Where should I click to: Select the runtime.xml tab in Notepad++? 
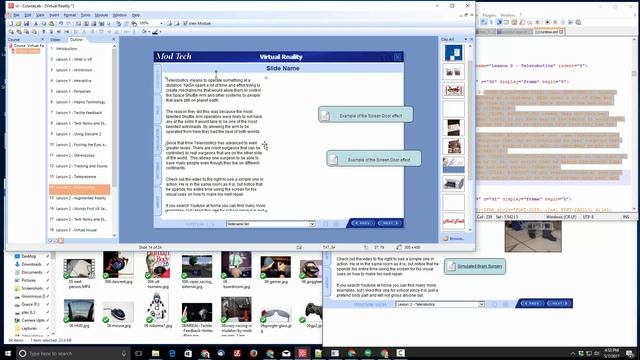[x=549, y=32]
